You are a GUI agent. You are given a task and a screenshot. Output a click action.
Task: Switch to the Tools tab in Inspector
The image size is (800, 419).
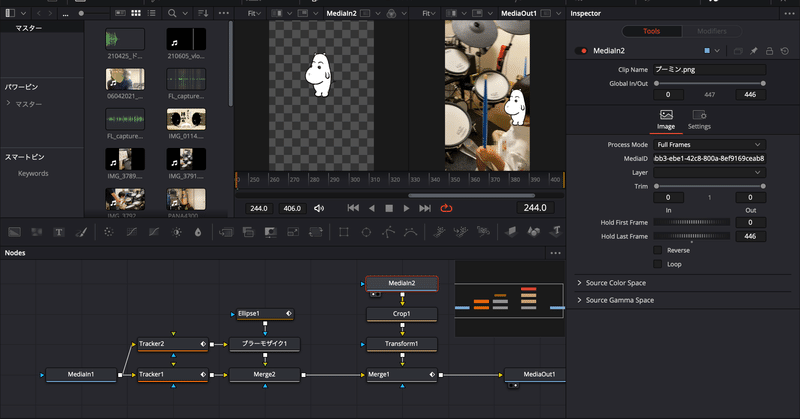coord(652,31)
